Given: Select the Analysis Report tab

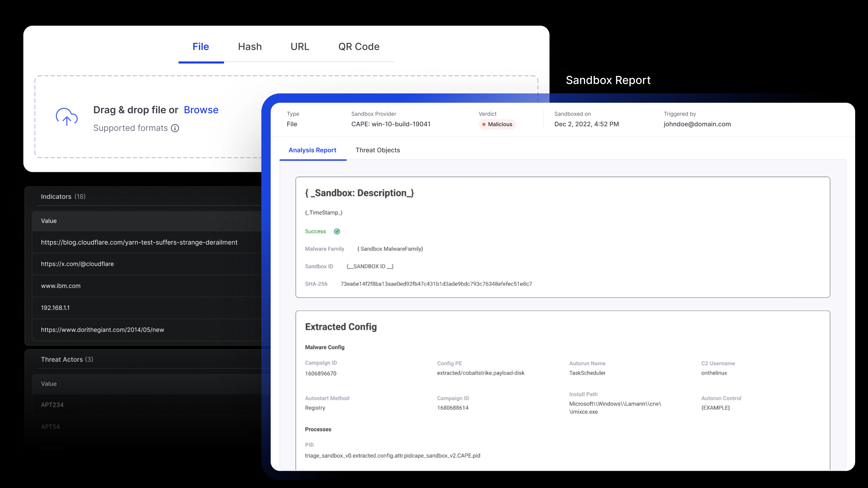Looking at the screenshot, I should (312, 150).
